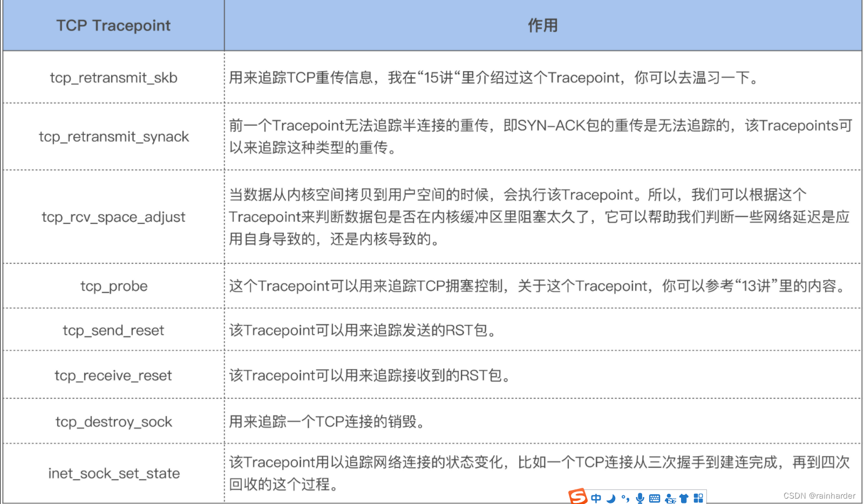Click the quotation punctuation icon in Sogou toolbar
The height and width of the screenshot is (504, 864).
click(x=625, y=497)
